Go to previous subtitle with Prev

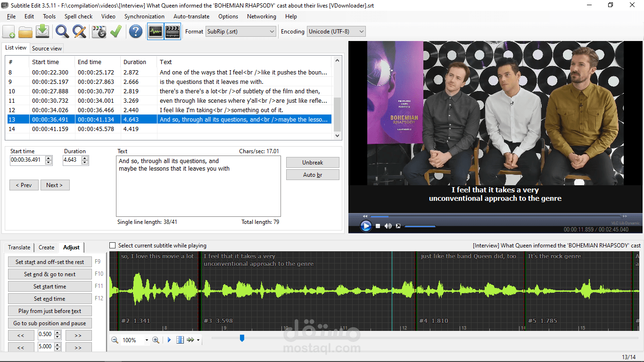[24, 185]
